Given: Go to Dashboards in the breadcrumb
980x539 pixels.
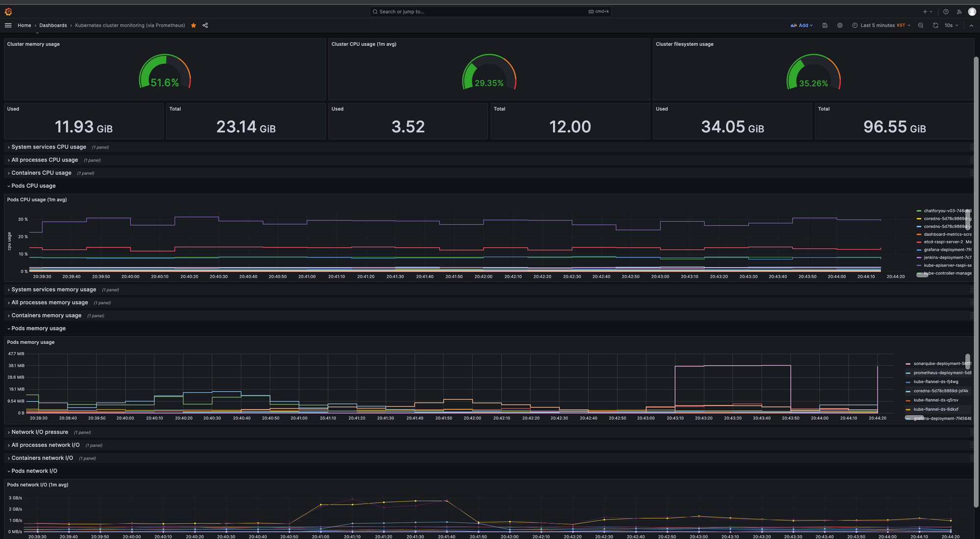Looking at the screenshot, I should click(x=53, y=26).
